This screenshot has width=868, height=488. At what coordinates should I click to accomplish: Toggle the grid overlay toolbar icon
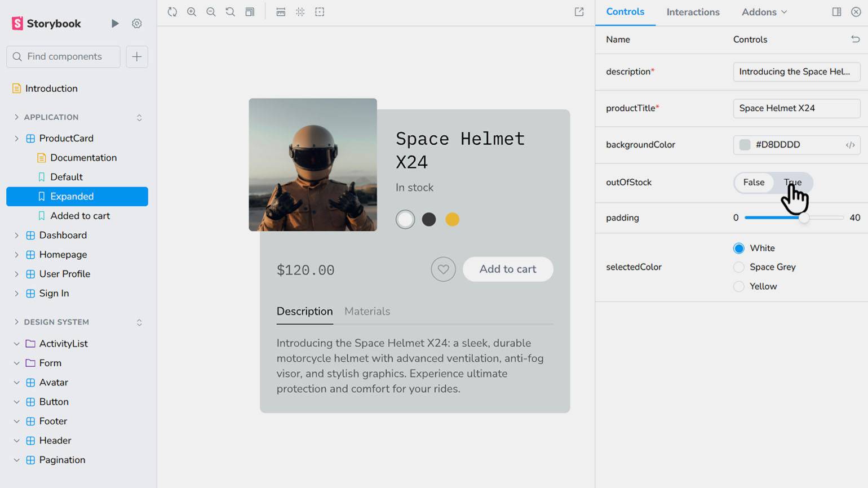coord(300,12)
